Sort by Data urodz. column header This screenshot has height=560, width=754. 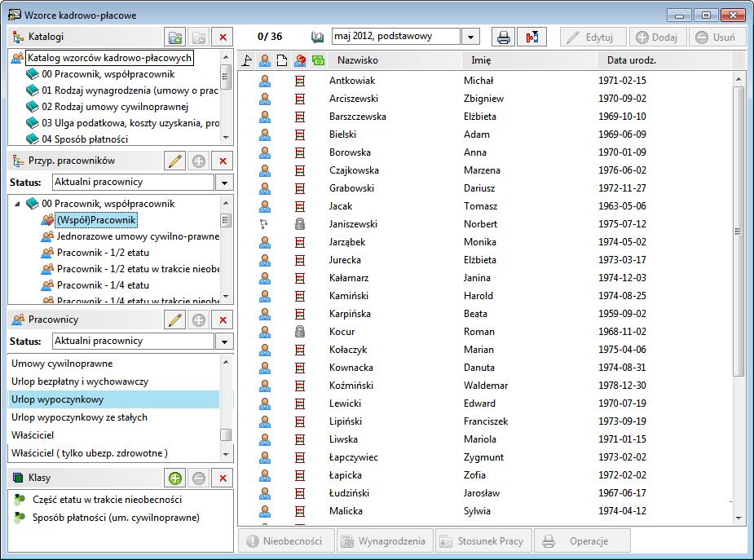(632, 60)
